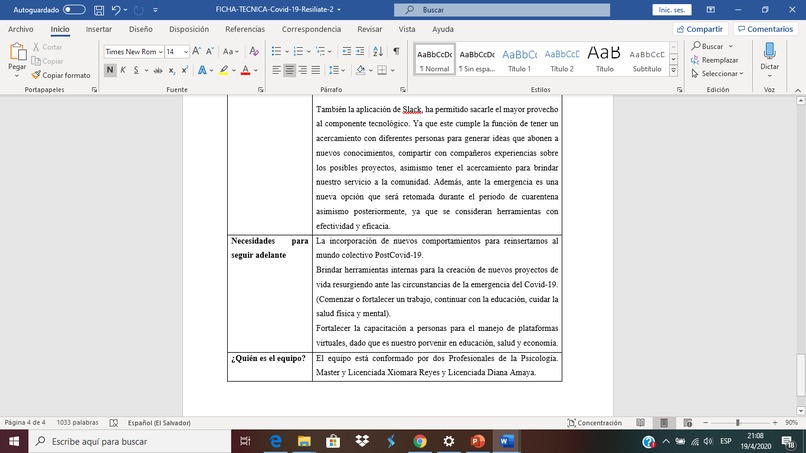
Task: Open Dropbox from the taskbar
Action: pos(362,441)
